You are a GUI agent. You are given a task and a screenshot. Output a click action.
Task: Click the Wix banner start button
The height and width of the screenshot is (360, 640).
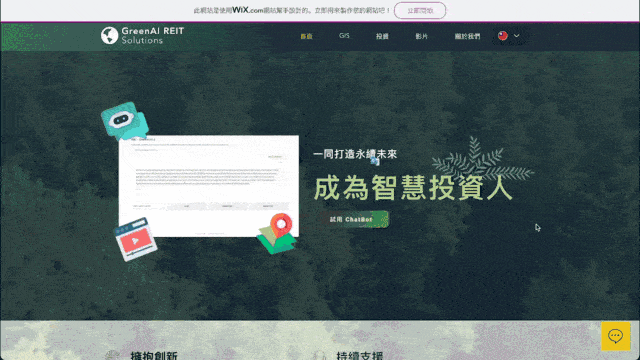(420, 11)
